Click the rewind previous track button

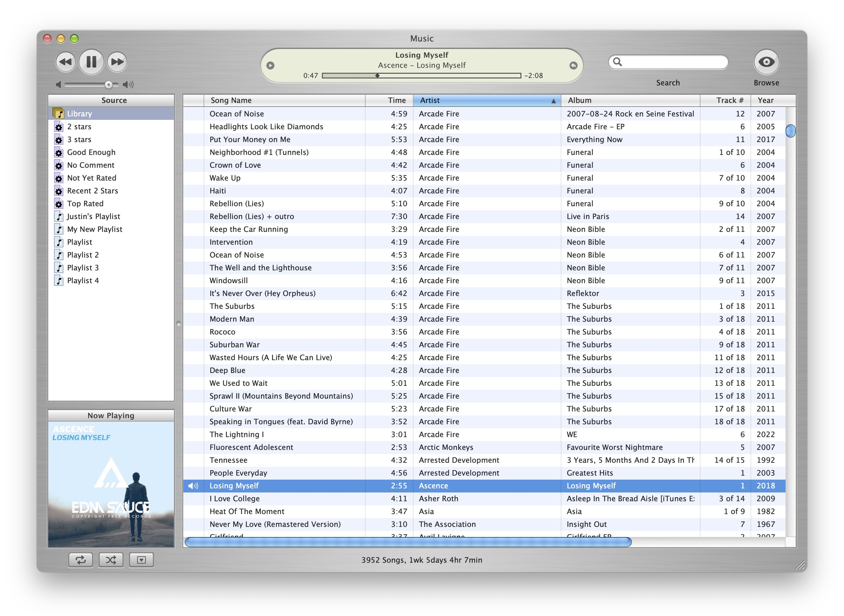(x=65, y=61)
